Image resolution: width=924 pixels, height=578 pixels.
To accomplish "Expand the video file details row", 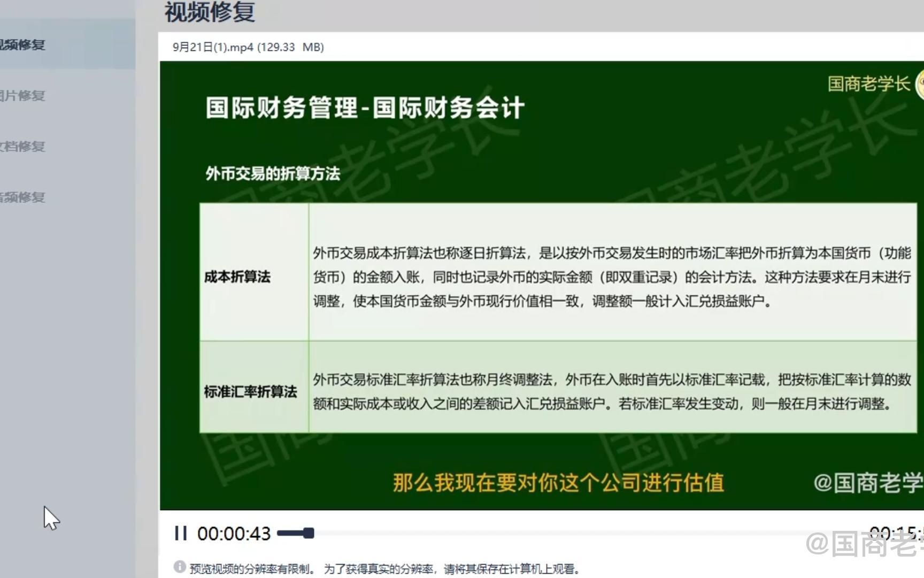I will [x=248, y=47].
